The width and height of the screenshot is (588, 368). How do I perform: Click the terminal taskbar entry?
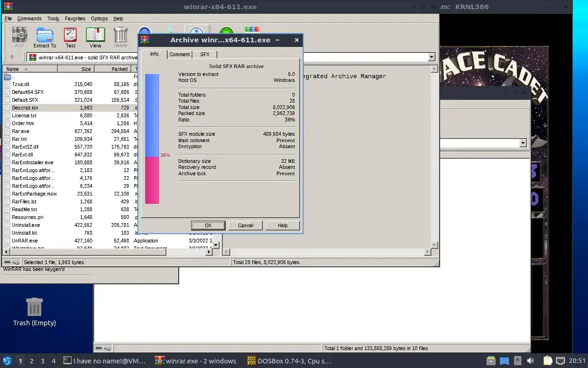click(105, 361)
